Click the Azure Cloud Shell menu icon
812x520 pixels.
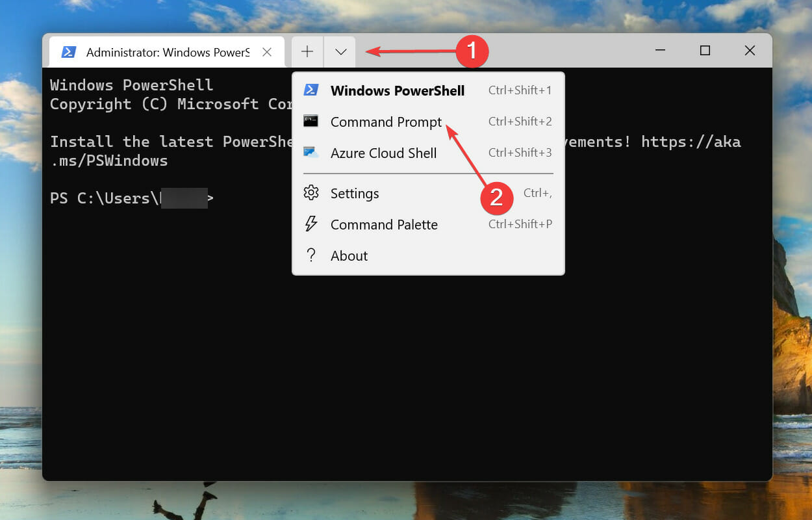click(x=311, y=153)
